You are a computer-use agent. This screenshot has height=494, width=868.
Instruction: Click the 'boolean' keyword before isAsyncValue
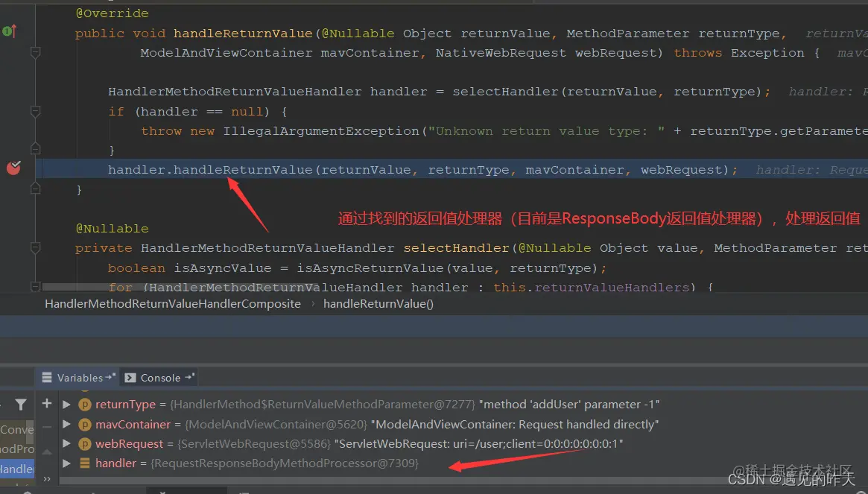point(136,268)
